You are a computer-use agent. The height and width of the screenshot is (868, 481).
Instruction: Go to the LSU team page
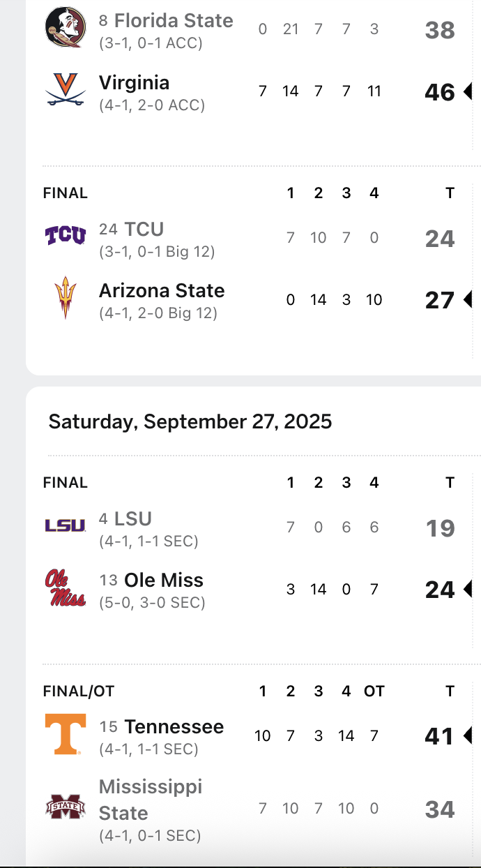(x=133, y=519)
